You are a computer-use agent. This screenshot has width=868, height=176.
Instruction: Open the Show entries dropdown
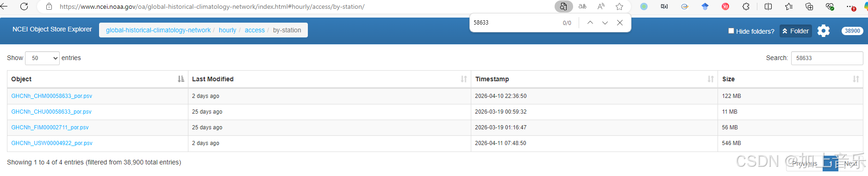(x=42, y=58)
